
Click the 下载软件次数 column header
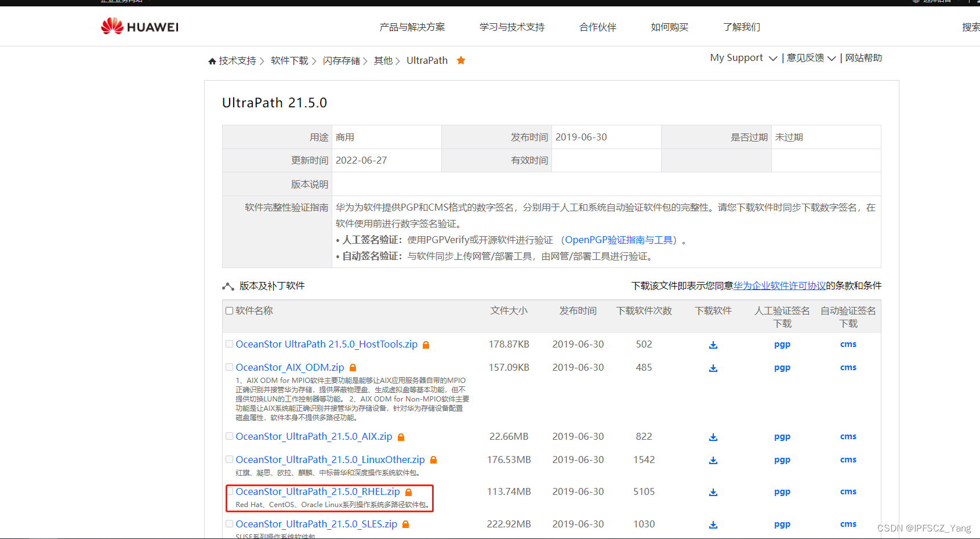644,311
